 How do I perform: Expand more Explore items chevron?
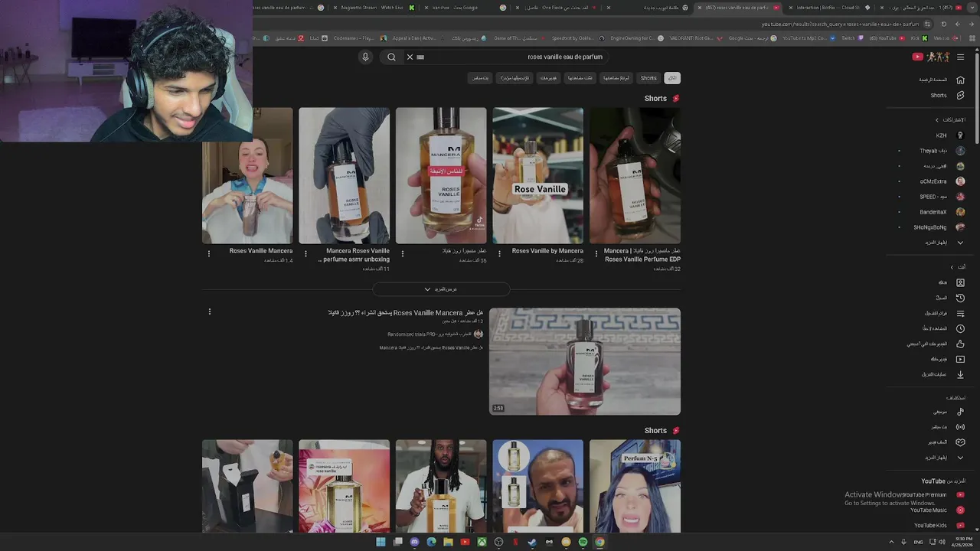coord(960,458)
